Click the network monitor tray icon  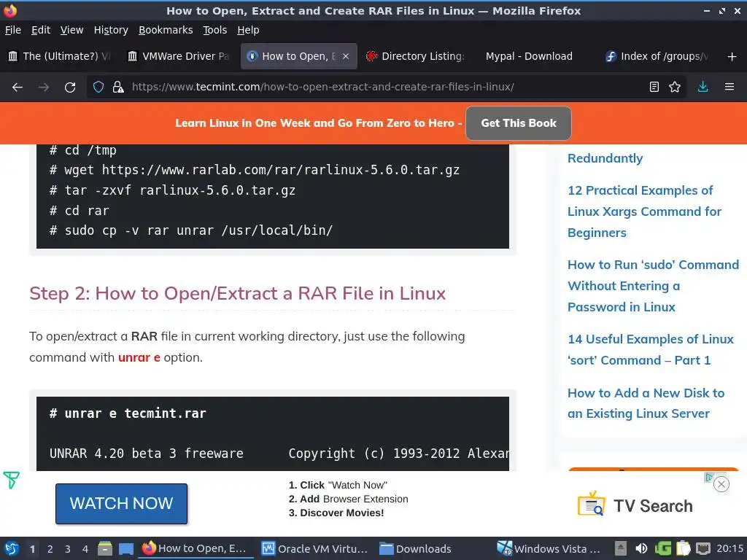703,548
